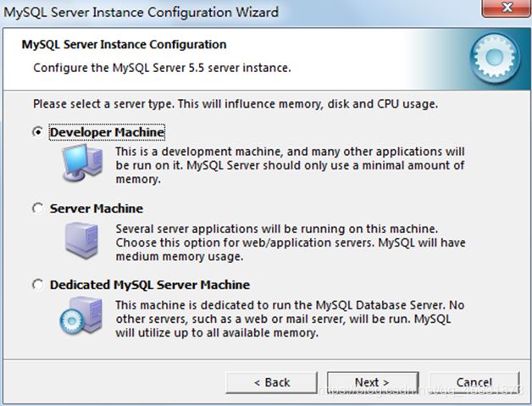
Task: Click the Developer Machine label text
Action: 108,132
